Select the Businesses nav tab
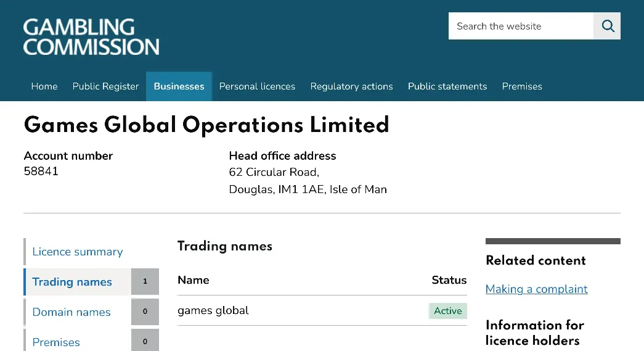Screen dimensions: 644x351 click(x=179, y=86)
